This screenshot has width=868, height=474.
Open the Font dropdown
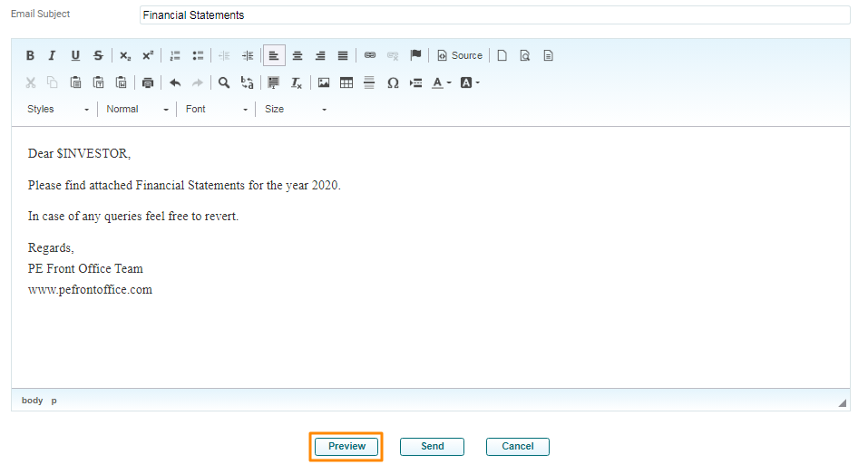click(216, 109)
